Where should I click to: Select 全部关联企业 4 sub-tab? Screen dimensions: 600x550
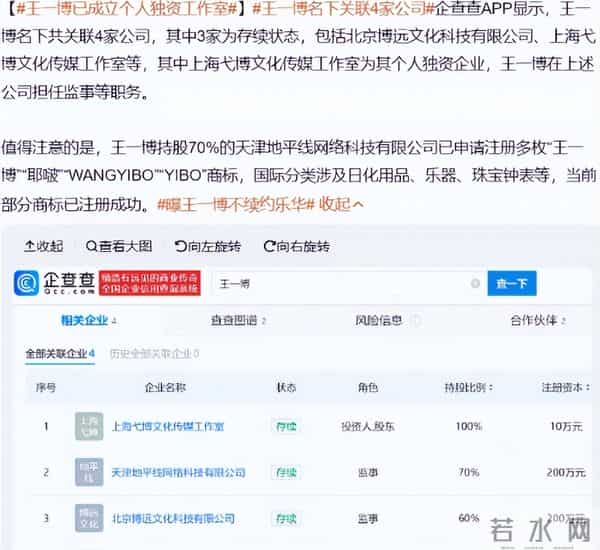click(60, 354)
